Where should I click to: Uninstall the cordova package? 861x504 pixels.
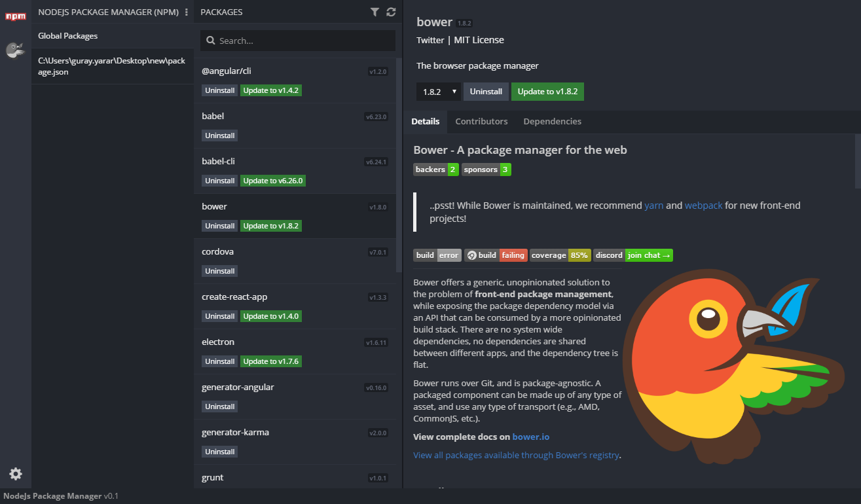[219, 271]
